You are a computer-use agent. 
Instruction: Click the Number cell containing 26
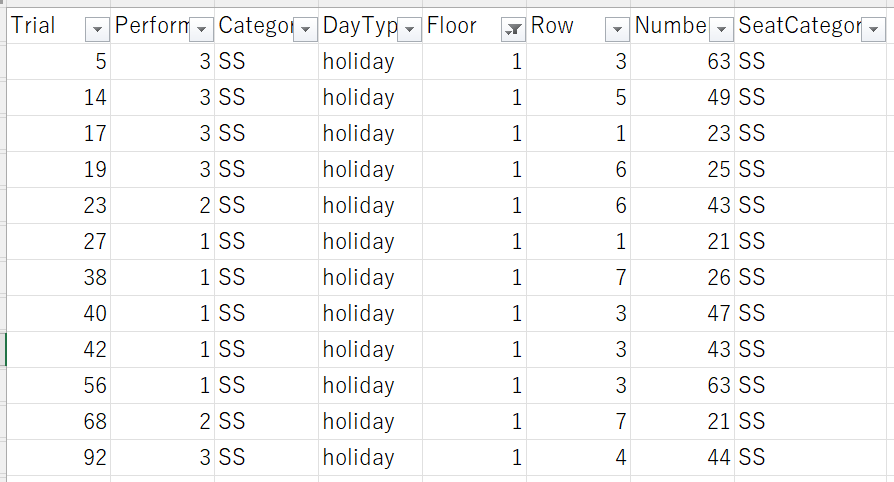[682, 278]
